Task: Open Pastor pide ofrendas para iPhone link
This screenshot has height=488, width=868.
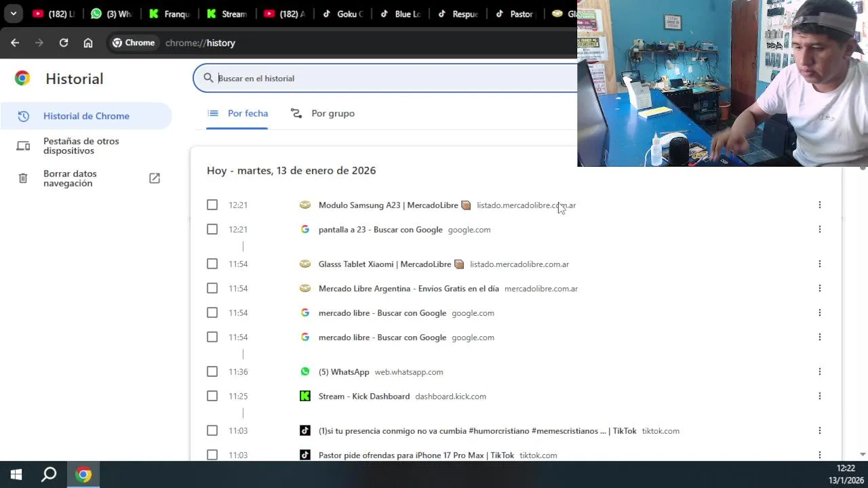Action: click(416, 455)
